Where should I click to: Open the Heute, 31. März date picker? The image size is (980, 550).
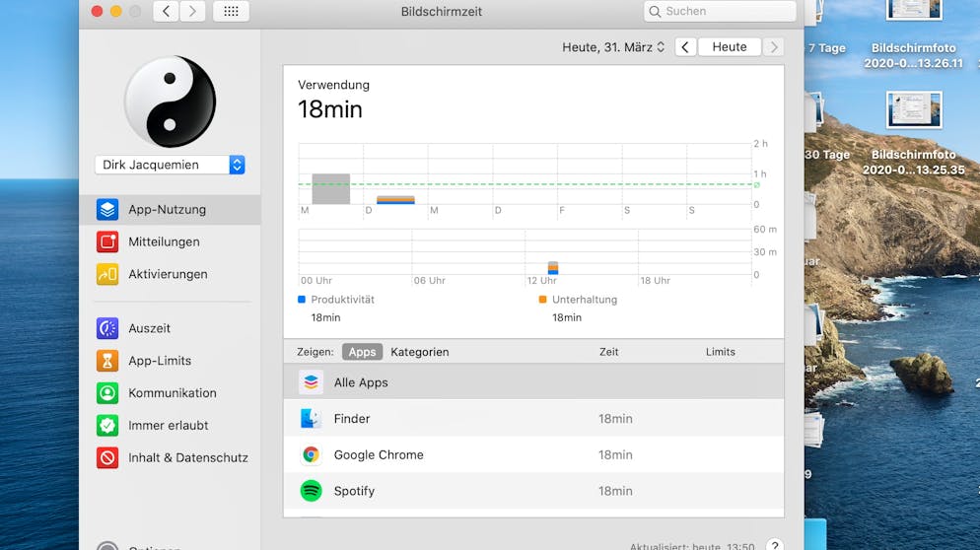coord(613,47)
